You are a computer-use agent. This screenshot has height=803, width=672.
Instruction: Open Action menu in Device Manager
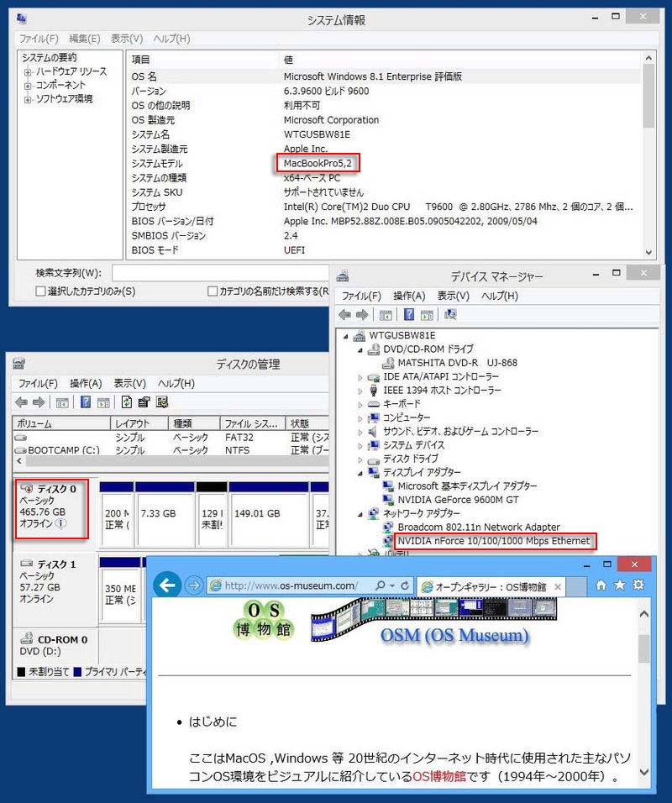(409, 296)
